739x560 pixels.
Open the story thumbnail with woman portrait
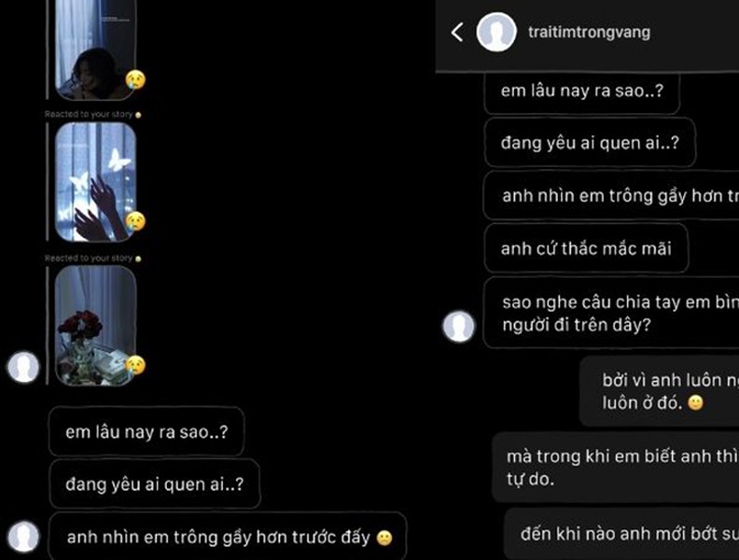click(96, 49)
